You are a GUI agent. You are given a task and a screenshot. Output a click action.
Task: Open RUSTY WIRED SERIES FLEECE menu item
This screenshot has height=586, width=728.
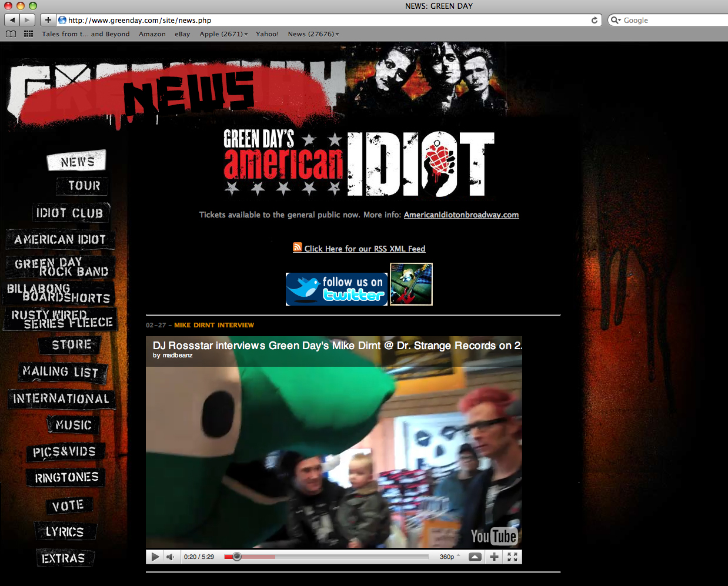click(61, 319)
